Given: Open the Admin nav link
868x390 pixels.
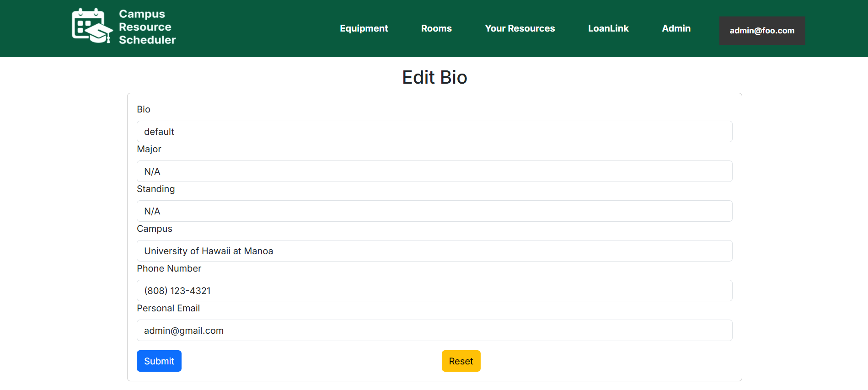Looking at the screenshot, I should 676,28.
